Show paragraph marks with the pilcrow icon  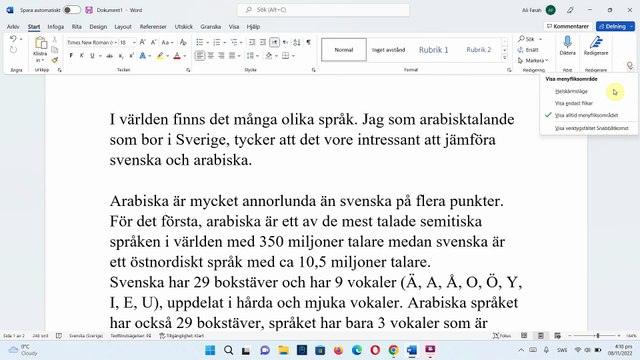point(309,42)
